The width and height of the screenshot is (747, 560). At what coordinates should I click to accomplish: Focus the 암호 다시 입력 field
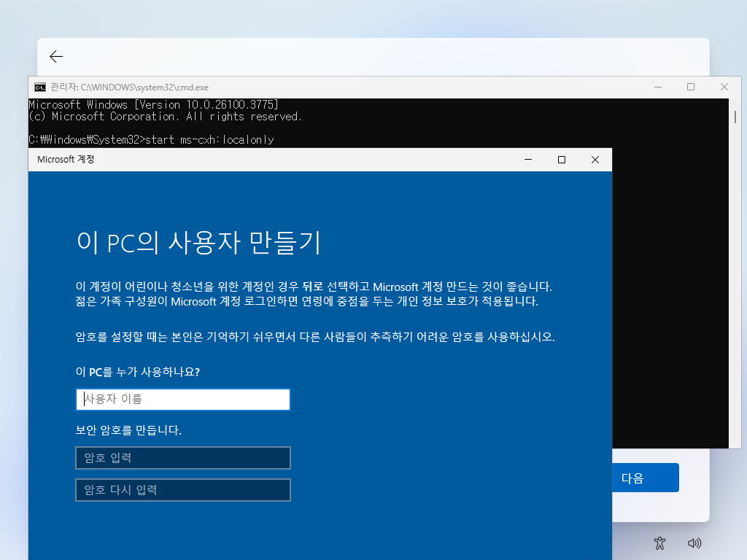[x=183, y=490]
